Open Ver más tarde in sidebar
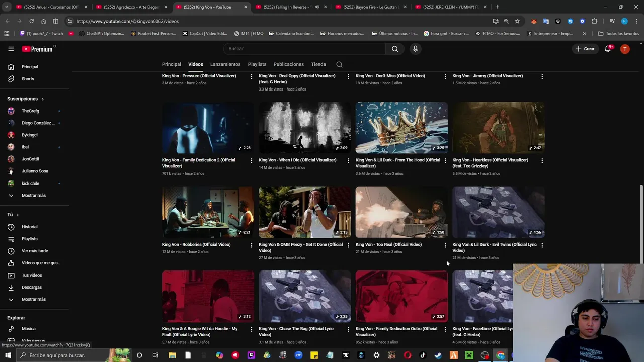This screenshot has height=362, width=644. tap(35, 251)
